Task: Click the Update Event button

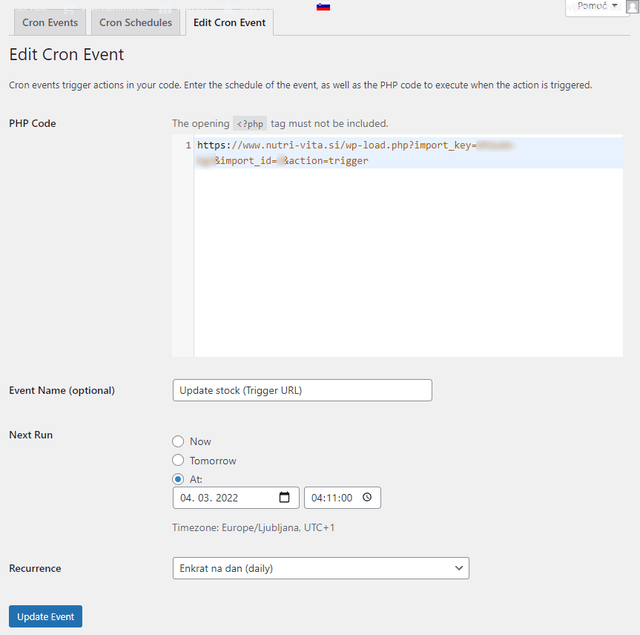Action: [45, 616]
